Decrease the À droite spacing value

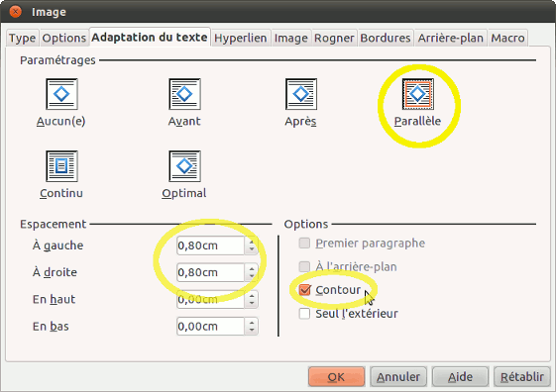pyautogui.click(x=252, y=276)
